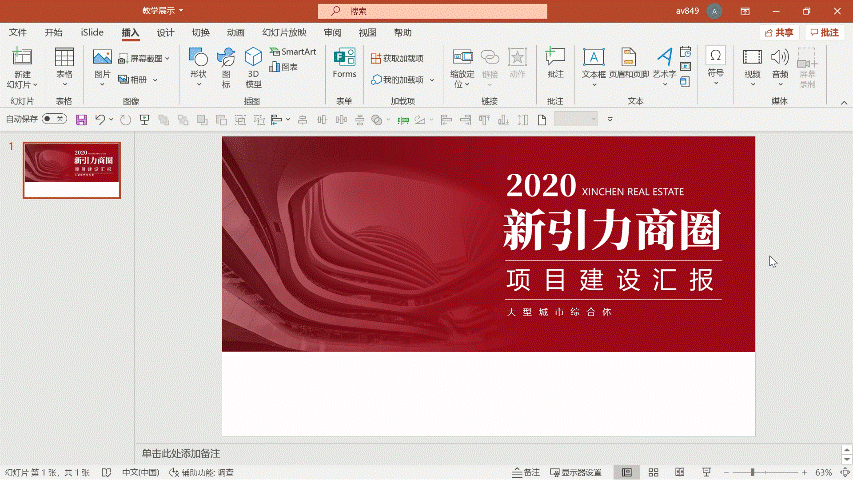Insert a 文本框 (Text Box)
The width and height of the screenshot is (853, 480).
click(594, 67)
